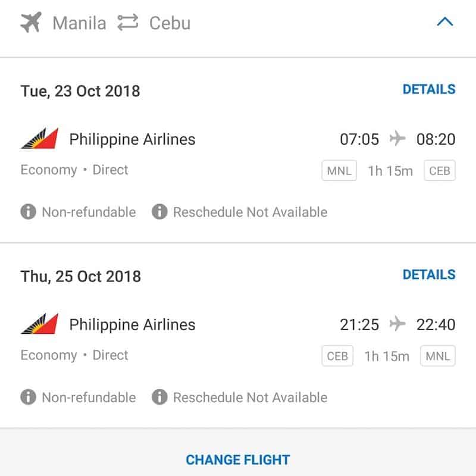
Task: Select the Tue, 23 Oct 2018 date heading
Action: tap(80, 91)
